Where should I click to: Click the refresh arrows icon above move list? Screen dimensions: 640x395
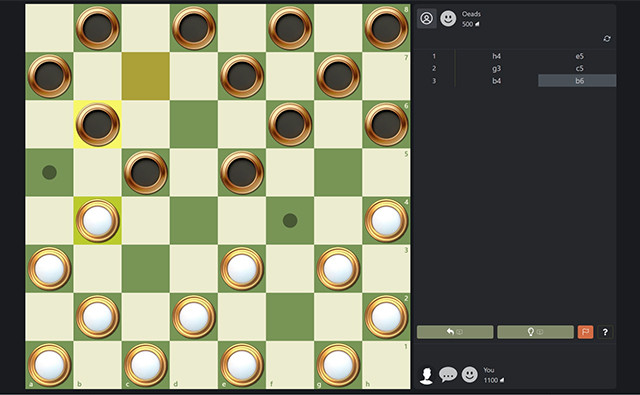pyautogui.click(x=607, y=38)
